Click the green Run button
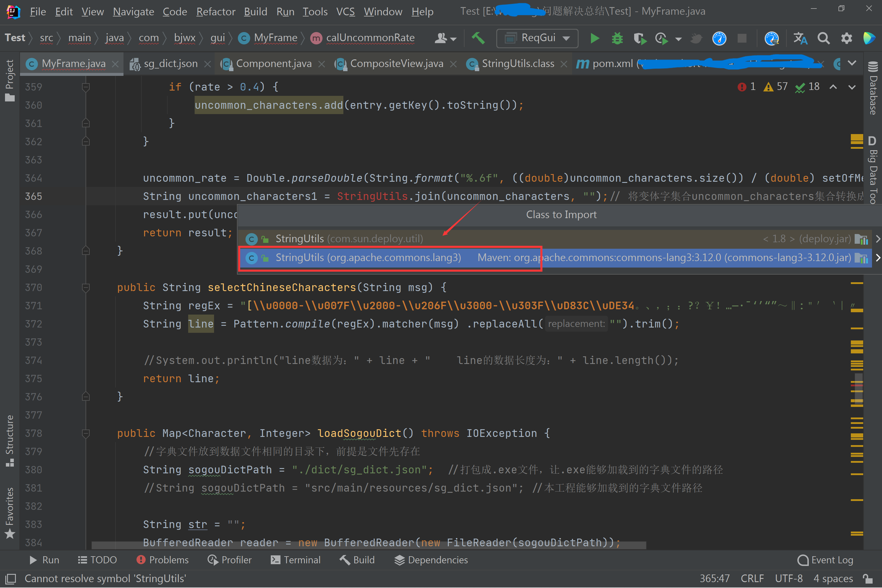882x588 pixels. click(594, 38)
